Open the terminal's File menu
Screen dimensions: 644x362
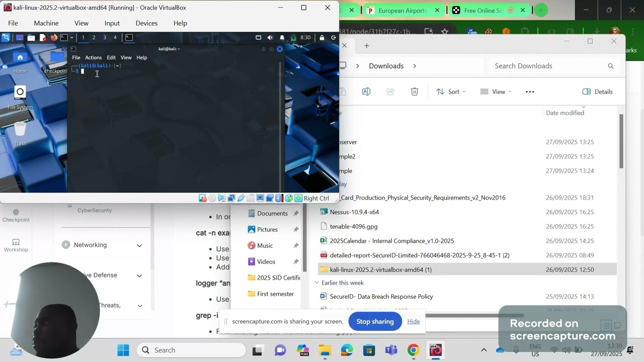coord(76,57)
